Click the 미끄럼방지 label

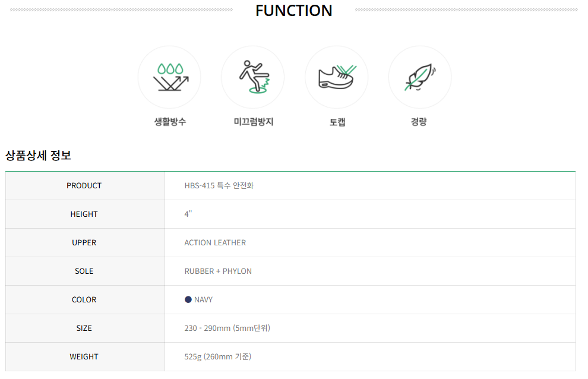[254, 122]
